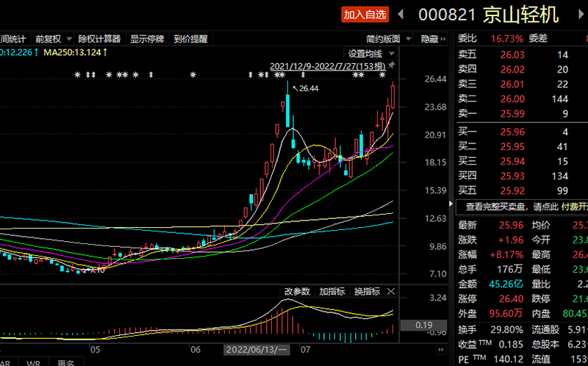The image size is (588, 366).
Task: Click 改参数 to edit indicator parameters
Action: pyautogui.click(x=298, y=292)
